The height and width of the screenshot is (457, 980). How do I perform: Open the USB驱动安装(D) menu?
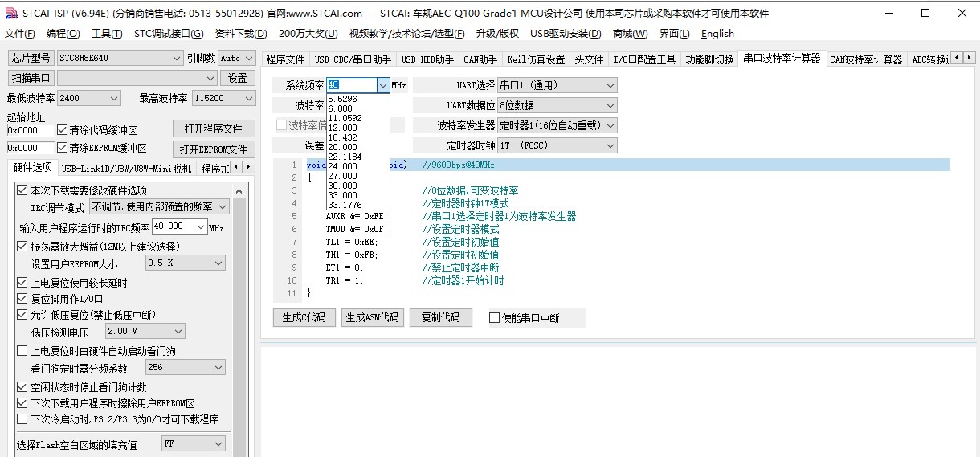tap(566, 34)
